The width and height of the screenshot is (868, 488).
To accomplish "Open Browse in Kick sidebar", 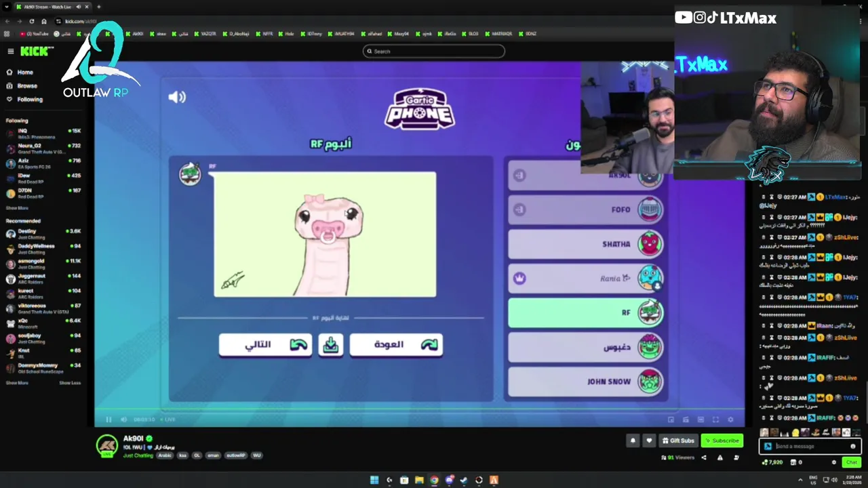I will (22, 85).
